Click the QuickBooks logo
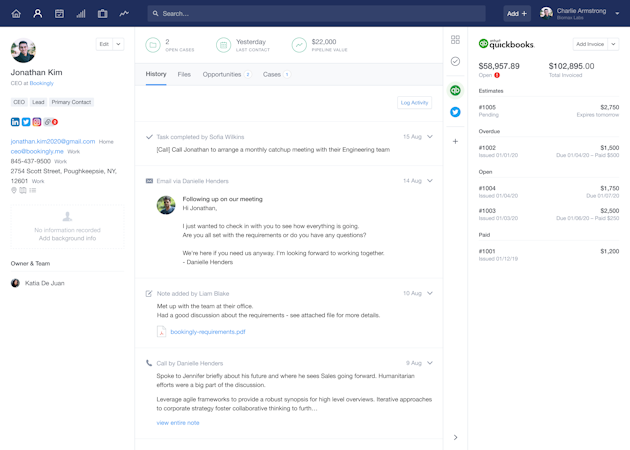This screenshot has width=630, height=450. pos(506,44)
